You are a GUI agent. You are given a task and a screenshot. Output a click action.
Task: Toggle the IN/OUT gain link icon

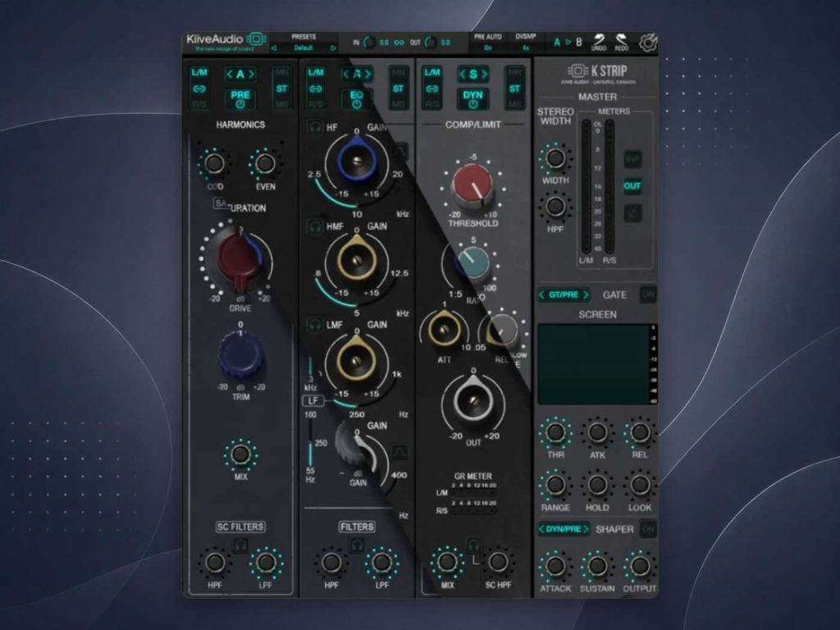point(399,43)
